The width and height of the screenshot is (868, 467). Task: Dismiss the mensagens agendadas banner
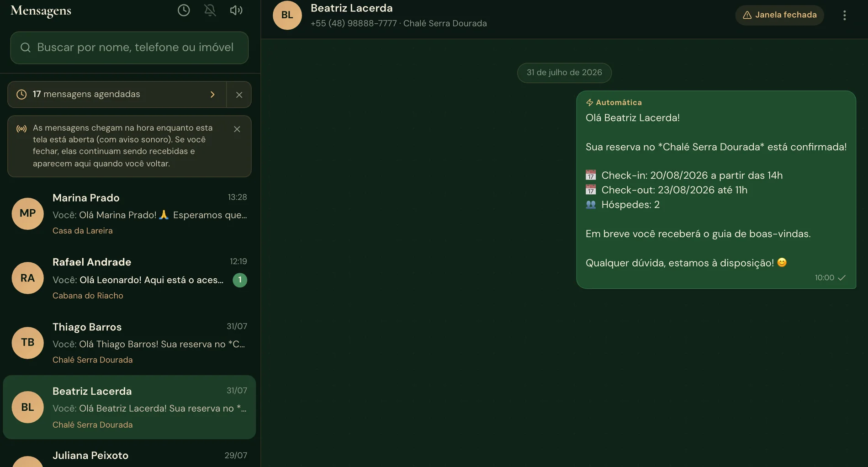click(x=239, y=95)
